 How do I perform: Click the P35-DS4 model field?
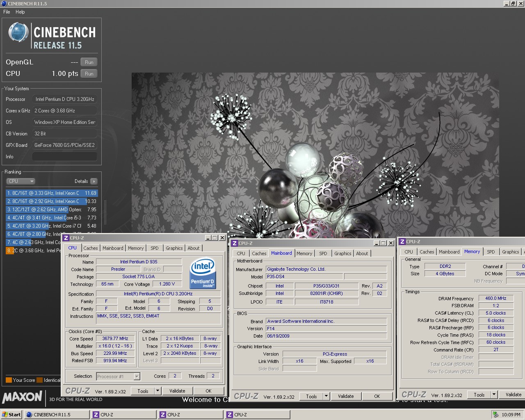coord(304,277)
